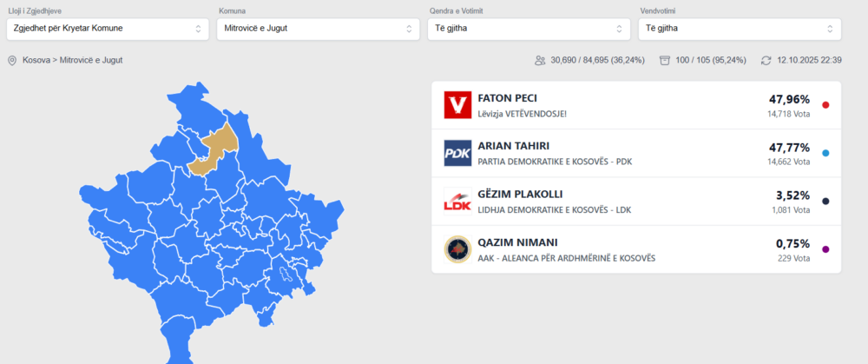The width and height of the screenshot is (868, 364).
Task: Click the Vetëvendosje party logo icon
Action: (x=457, y=105)
